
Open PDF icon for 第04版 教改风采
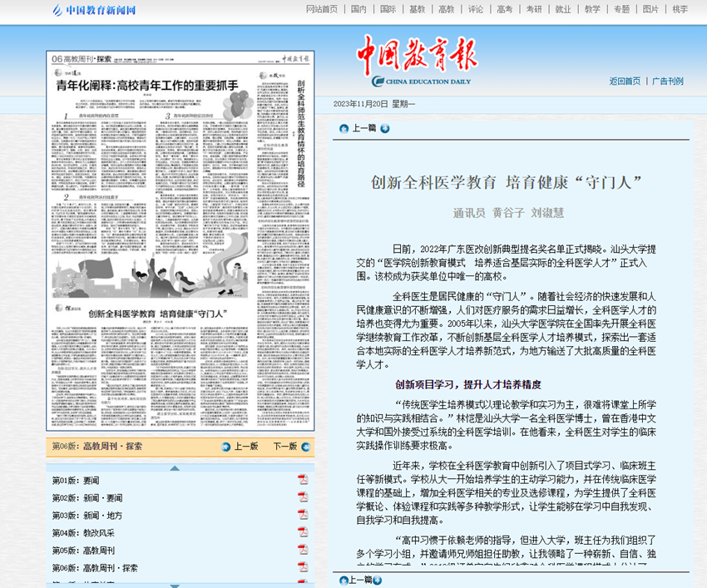(303, 531)
